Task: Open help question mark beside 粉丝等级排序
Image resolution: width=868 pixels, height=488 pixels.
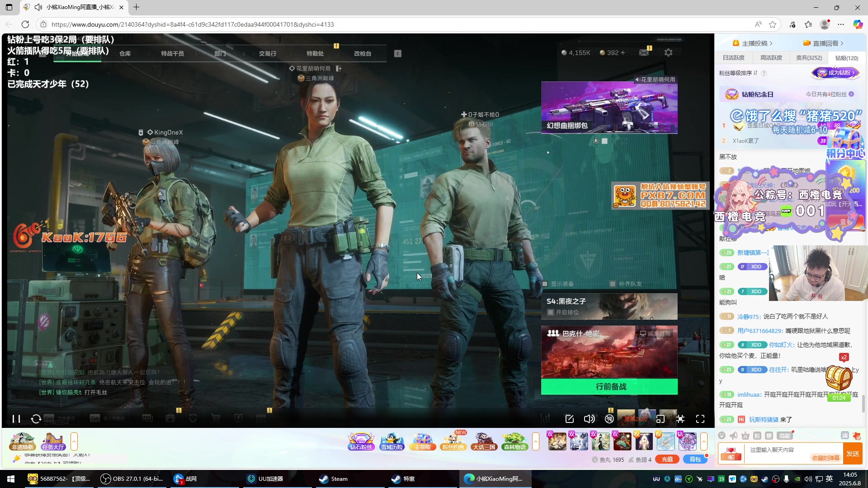Action: (x=764, y=73)
